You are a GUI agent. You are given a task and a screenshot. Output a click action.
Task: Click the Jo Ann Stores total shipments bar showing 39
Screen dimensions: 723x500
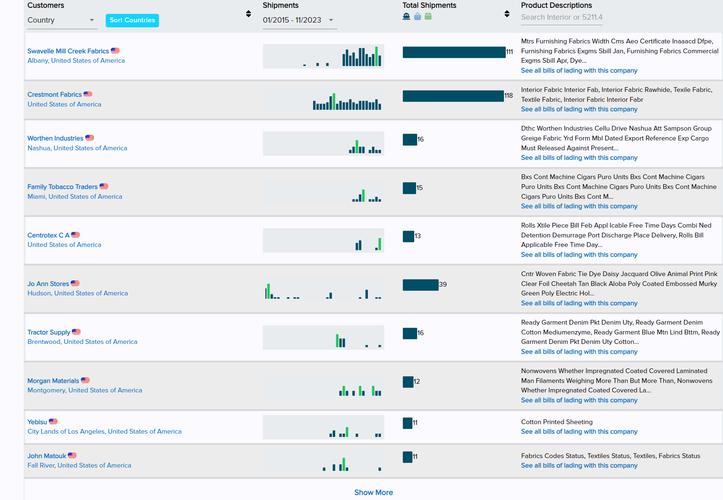[420, 285]
